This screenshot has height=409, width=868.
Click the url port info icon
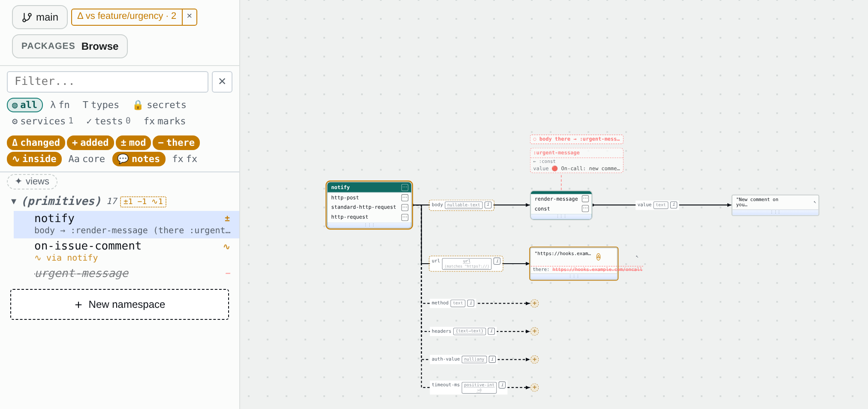[497, 261]
